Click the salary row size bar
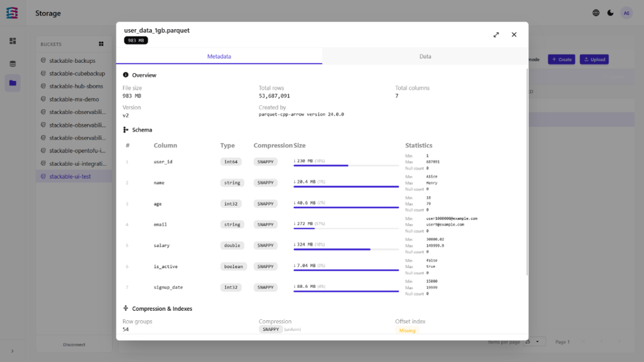Image resolution: width=644 pixels, height=362 pixels. coord(346,249)
